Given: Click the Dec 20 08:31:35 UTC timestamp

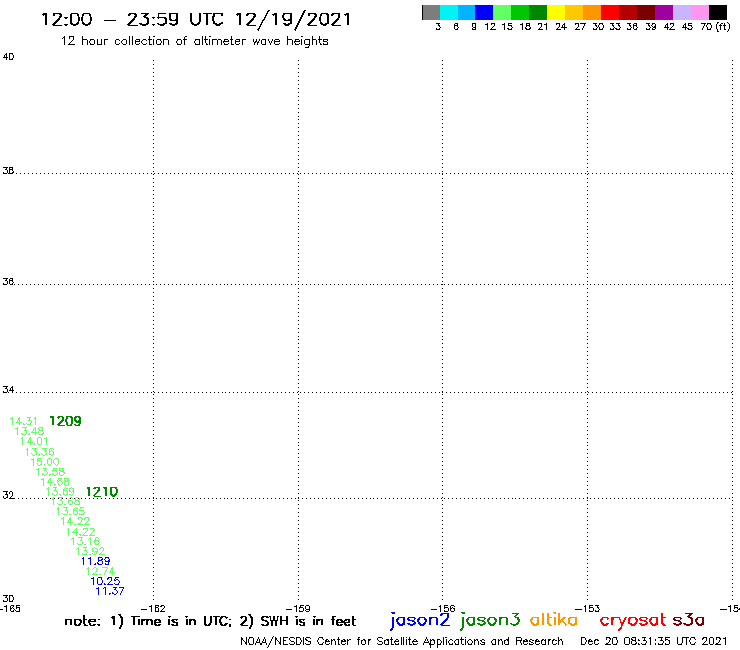Looking at the screenshot, I should [x=654, y=641].
